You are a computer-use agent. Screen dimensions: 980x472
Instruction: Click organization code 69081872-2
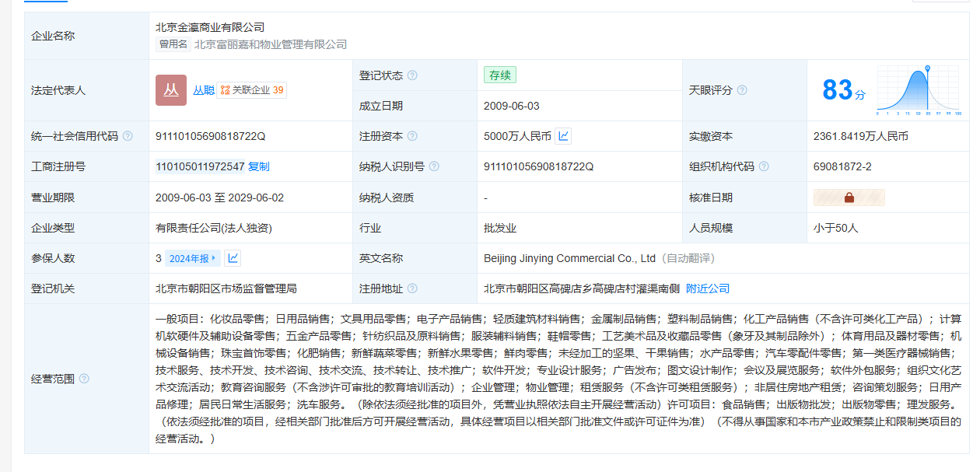coord(842,166)
